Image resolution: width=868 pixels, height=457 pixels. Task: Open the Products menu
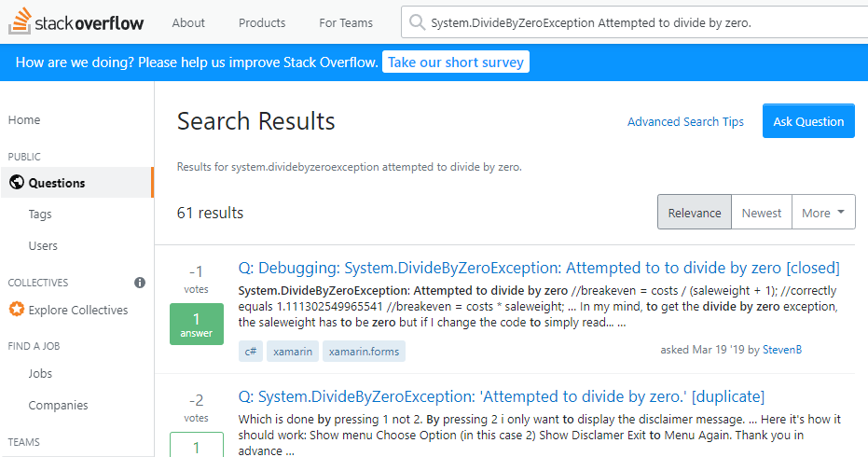point(262,22)
